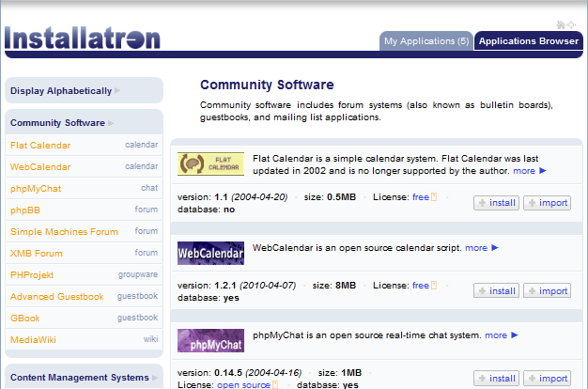Install phpMyChat
This screenshot has width=588, height=389.
pyautogui.click(x=496, y=378)
